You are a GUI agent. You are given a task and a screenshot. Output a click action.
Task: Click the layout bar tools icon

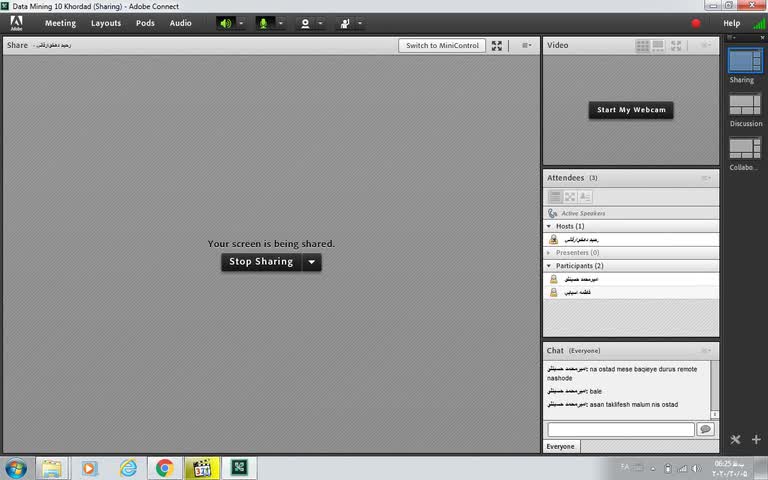735,439
